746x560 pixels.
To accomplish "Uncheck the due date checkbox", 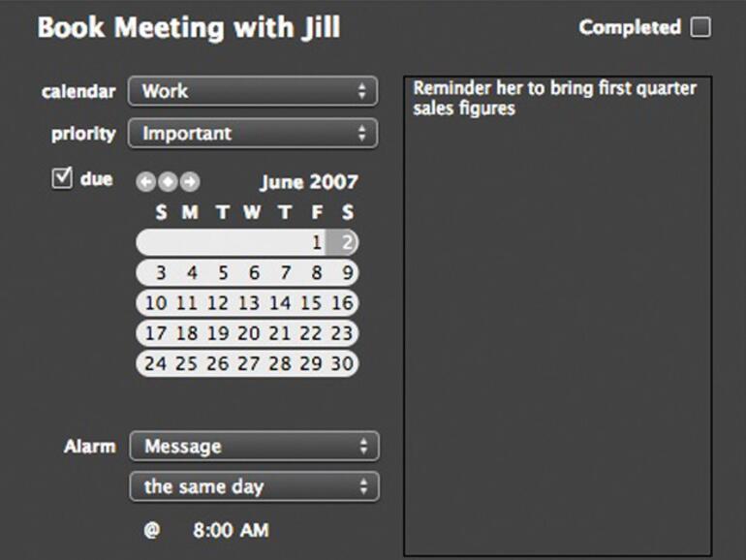I will (x=62, y=179).
